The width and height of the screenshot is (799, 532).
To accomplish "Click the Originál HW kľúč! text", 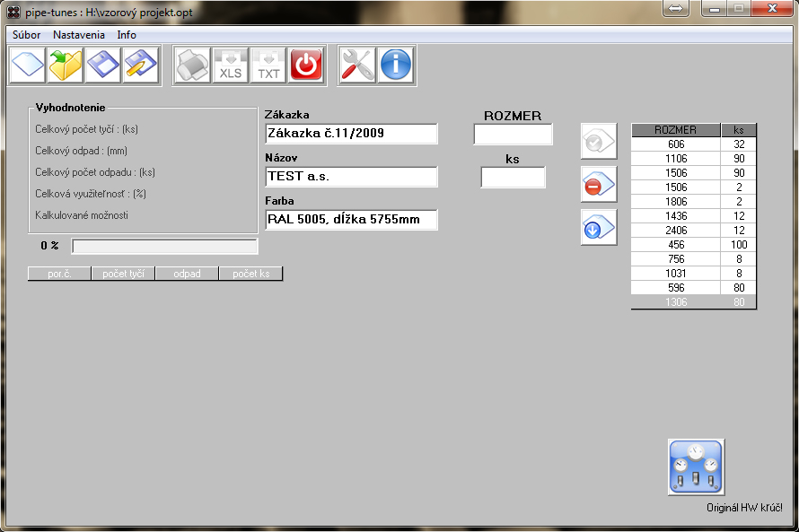I will pos(744,508).
